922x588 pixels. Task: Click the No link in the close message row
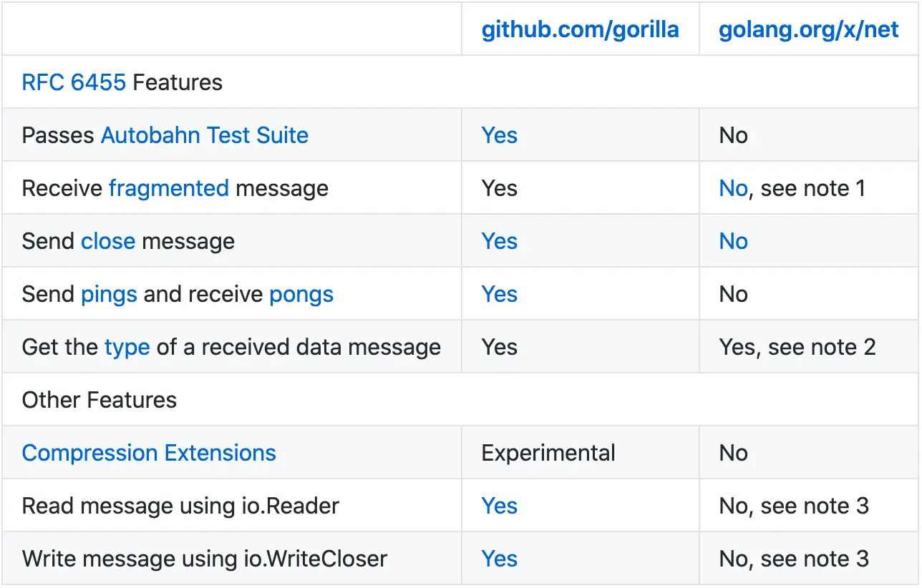click(733, 242)
